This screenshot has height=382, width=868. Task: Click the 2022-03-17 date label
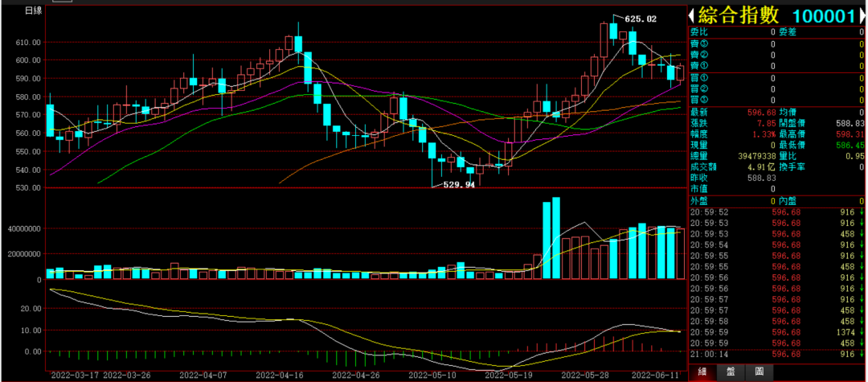point(74,376)
